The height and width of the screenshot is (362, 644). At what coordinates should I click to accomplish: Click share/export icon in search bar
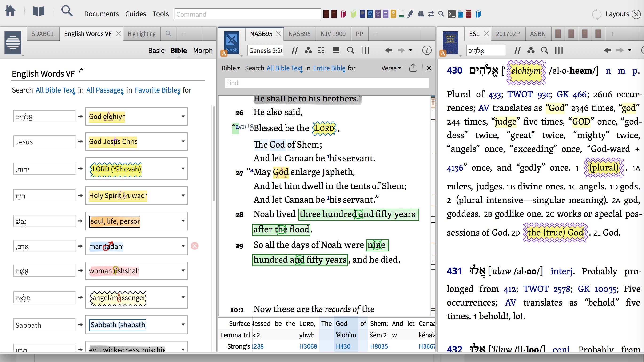tap(413, 68)
